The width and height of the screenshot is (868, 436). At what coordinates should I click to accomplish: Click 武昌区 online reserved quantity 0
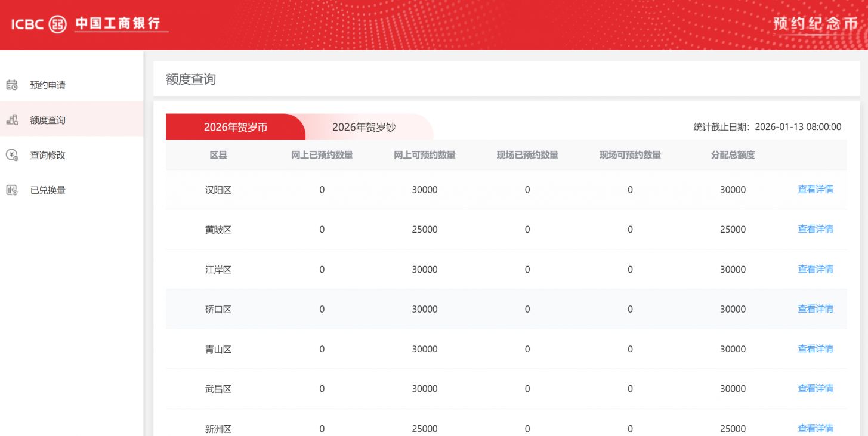point(322,389)
